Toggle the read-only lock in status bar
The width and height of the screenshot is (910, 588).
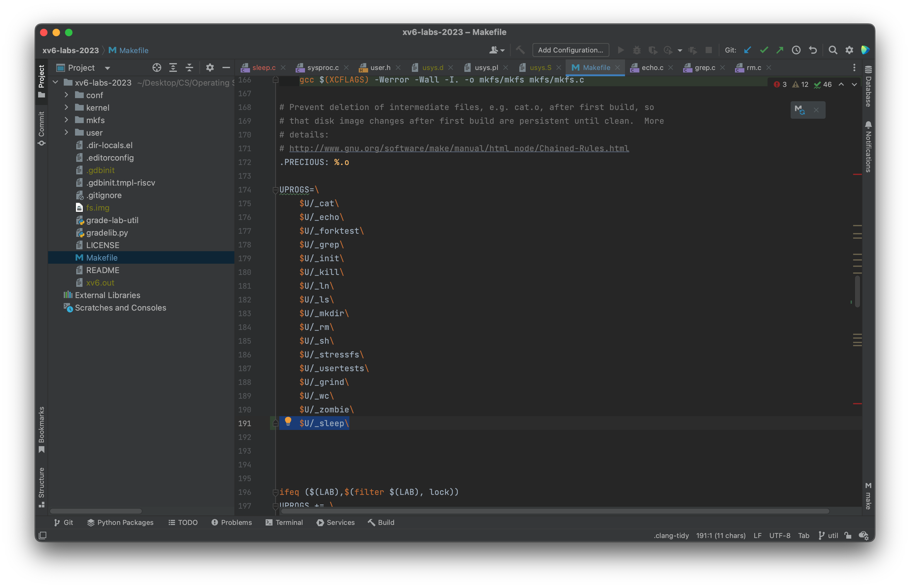848,535
